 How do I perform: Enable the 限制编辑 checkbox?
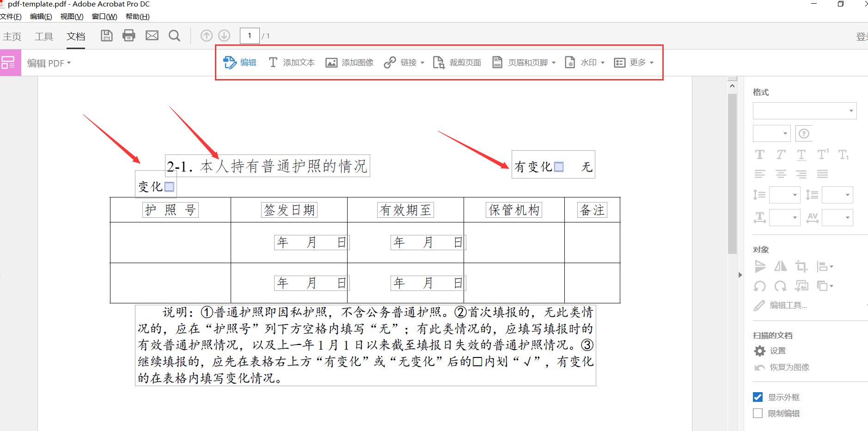[758, 413]
